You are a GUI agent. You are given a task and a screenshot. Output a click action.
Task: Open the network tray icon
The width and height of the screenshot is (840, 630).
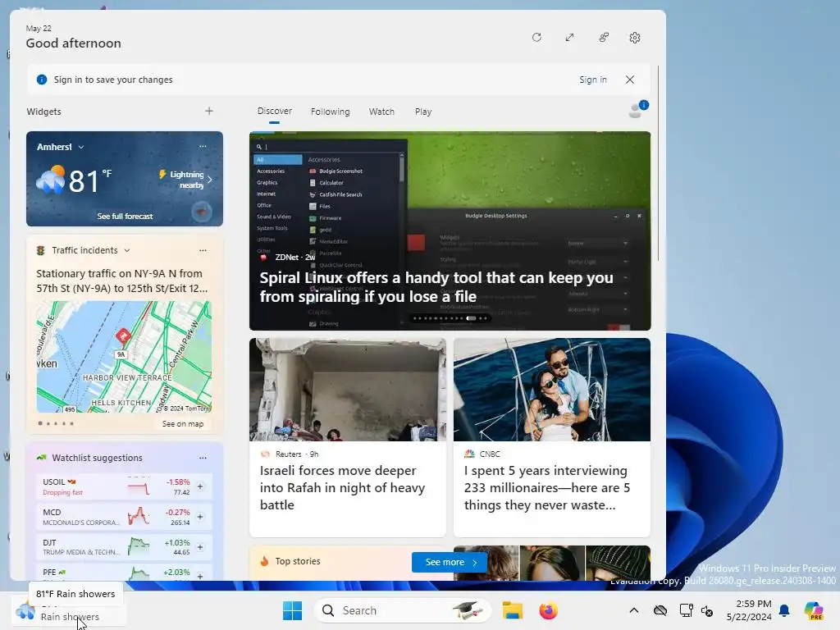[x=687, y=610]
